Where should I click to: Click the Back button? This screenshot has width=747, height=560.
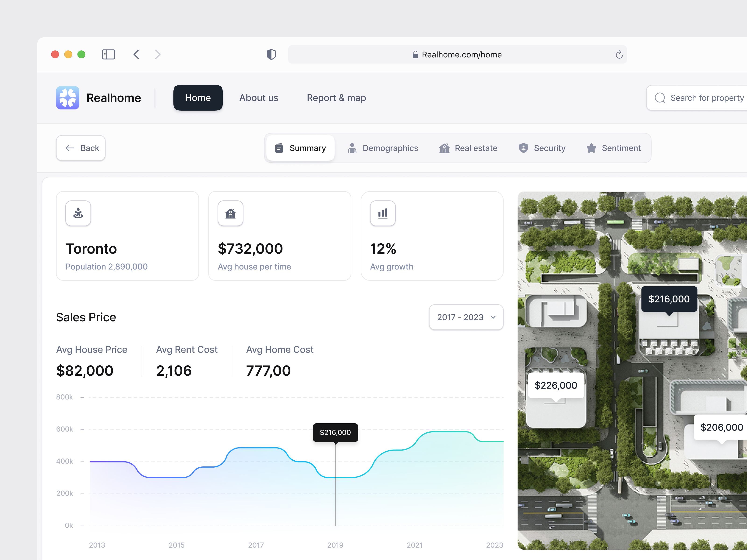(81, 148)
